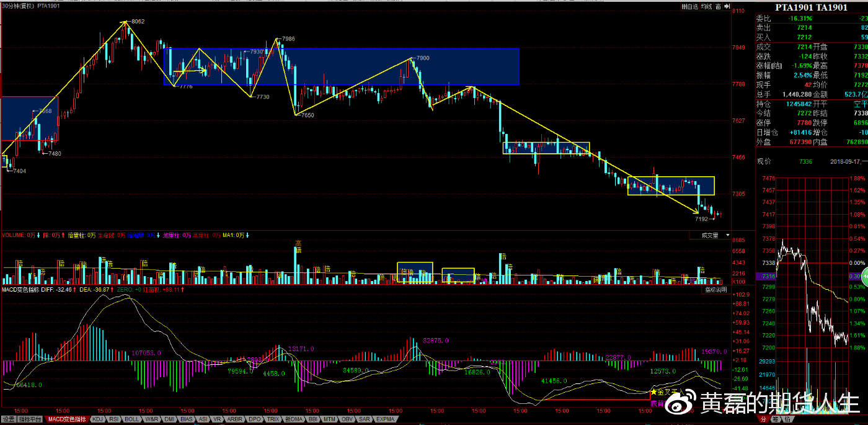Click the 7480 price label
Screen dimensions: 868x425
(55, 154)
